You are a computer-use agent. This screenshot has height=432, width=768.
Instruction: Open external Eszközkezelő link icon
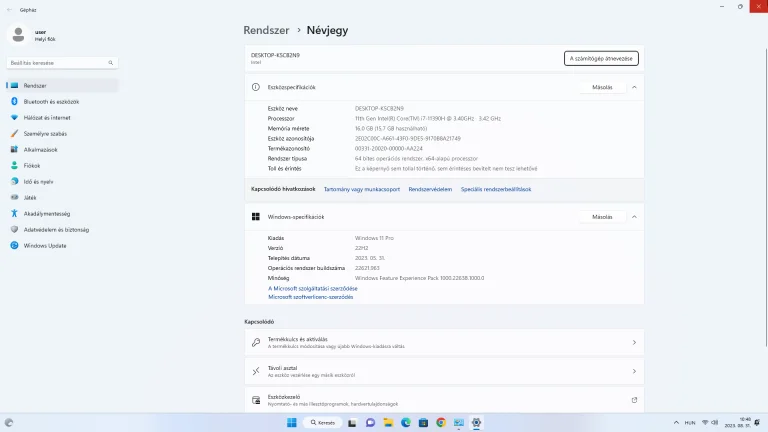pyautogui.click(x=634, y=400)
